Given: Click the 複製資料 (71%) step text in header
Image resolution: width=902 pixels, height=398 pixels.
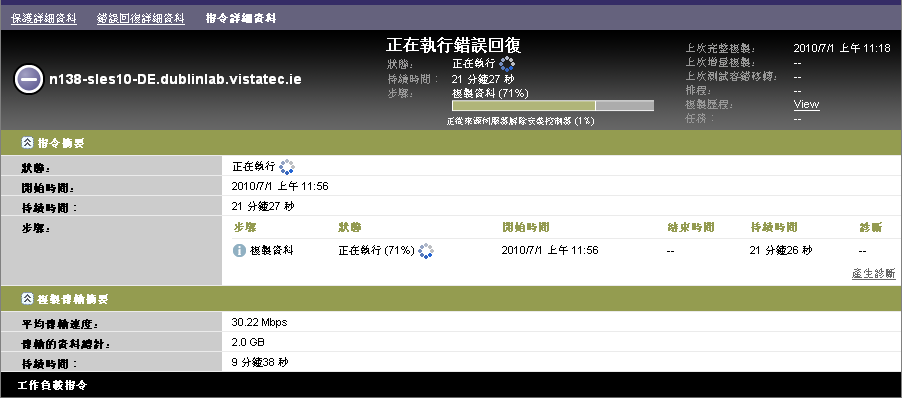Looking at the screenshot, I should (x=491, y=93).
